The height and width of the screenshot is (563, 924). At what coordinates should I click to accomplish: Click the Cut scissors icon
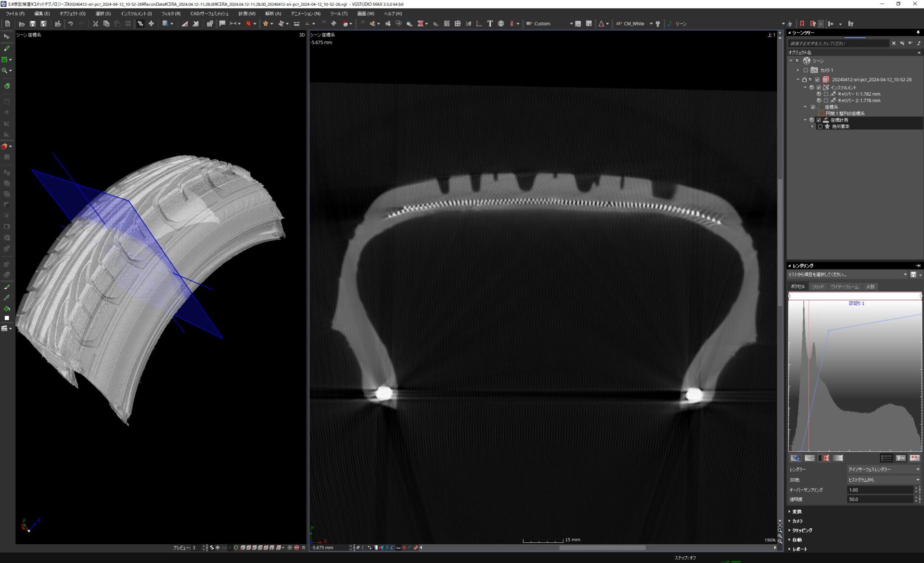(95, 24)
